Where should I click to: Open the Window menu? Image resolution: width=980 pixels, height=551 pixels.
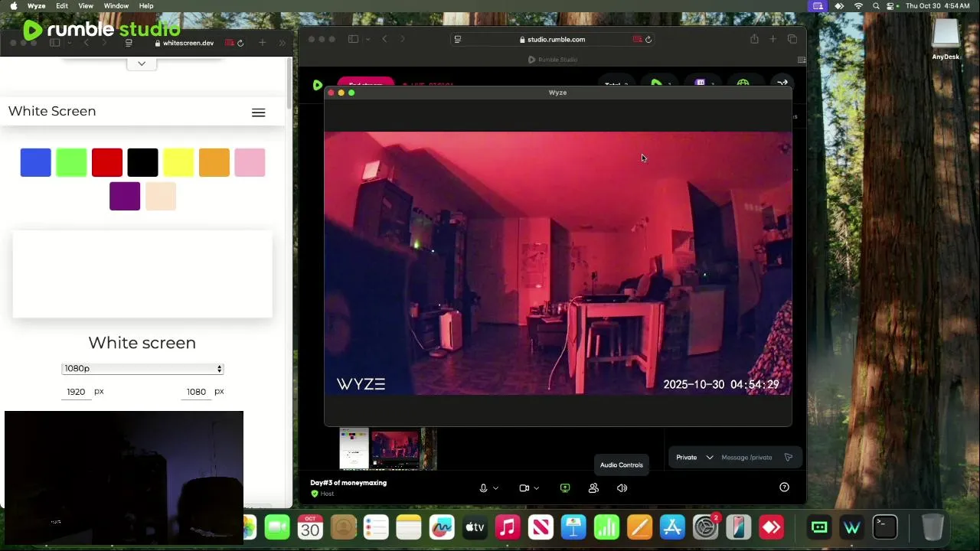(116, 6)
